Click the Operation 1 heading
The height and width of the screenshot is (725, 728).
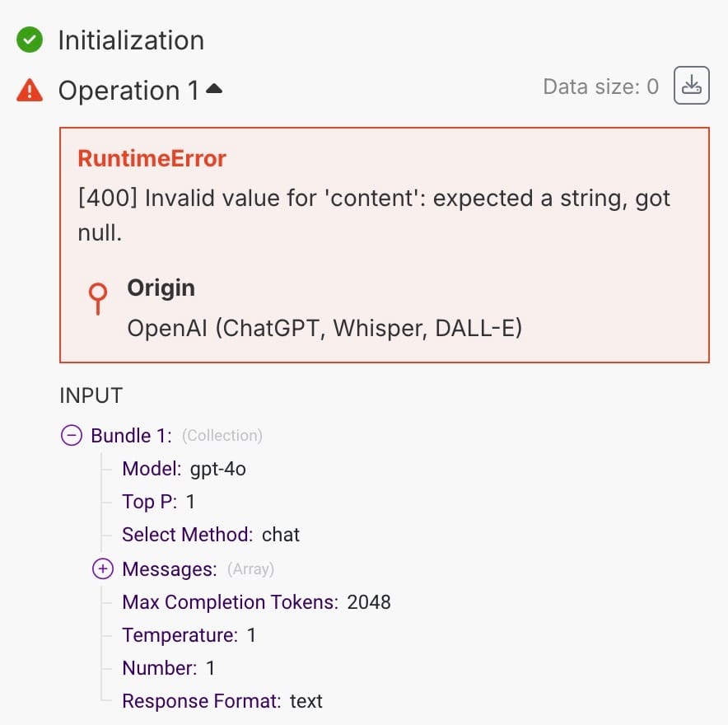pyautogui.click(x=128, y=90)
